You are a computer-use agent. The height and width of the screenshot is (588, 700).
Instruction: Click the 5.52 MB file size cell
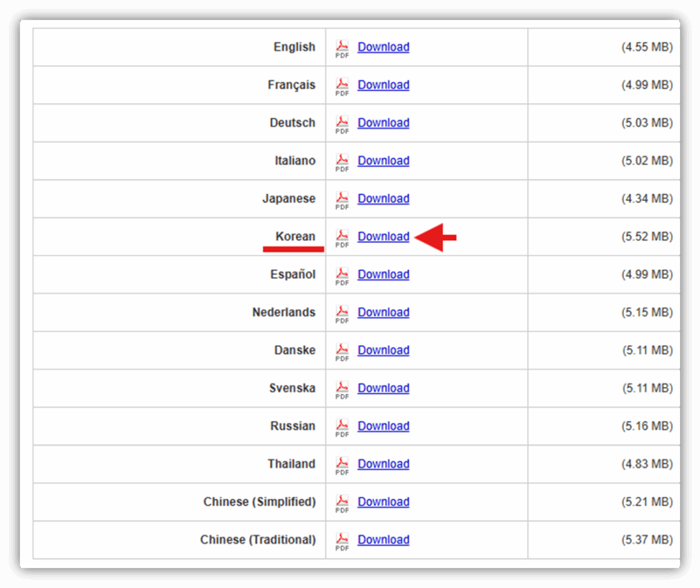pyautogui.click(x=647, y=237)
